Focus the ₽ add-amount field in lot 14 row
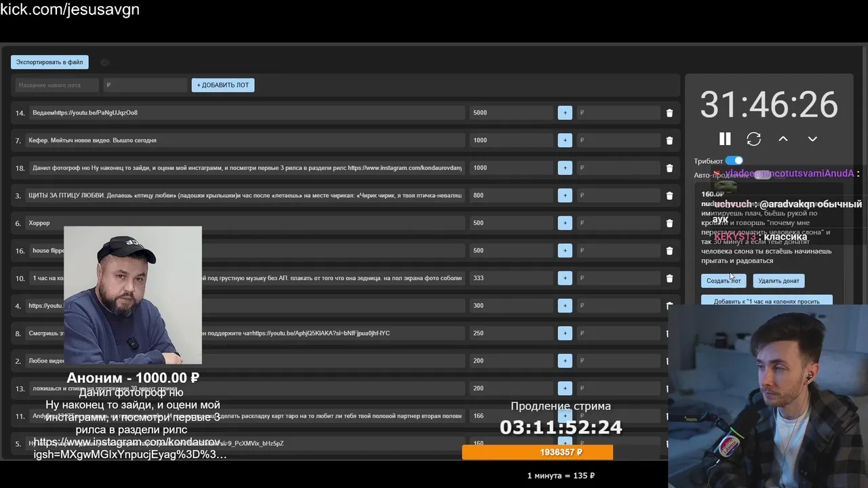The width and height of the screenshot is (868, 488). 618,113
